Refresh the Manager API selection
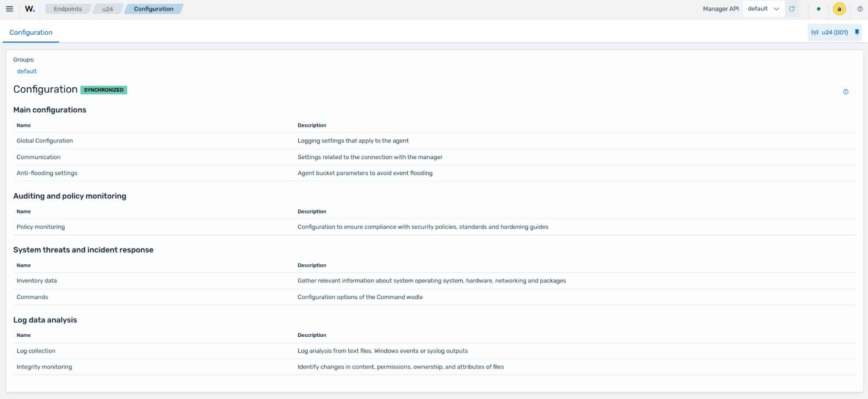Screen dimensions: 868x399 792,9
